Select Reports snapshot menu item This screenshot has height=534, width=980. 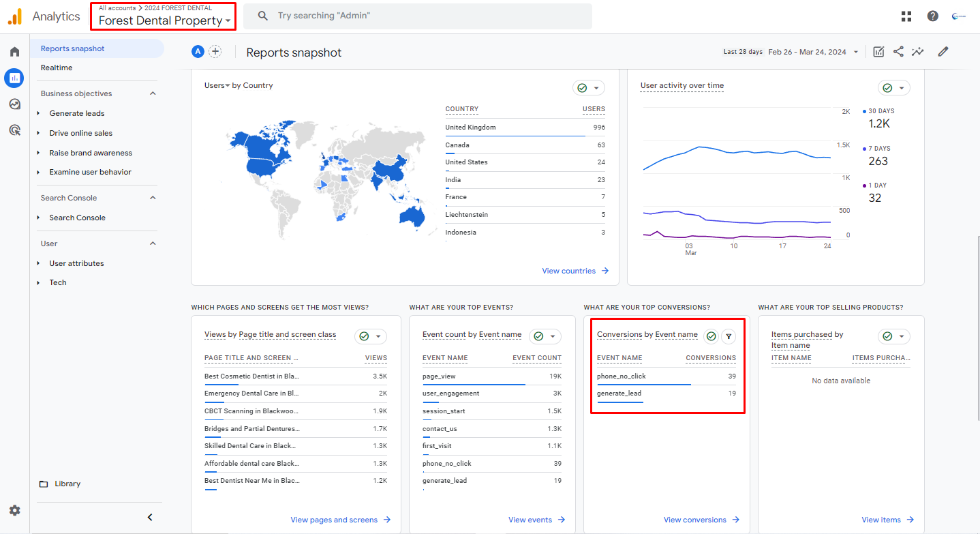coord(97,48)
